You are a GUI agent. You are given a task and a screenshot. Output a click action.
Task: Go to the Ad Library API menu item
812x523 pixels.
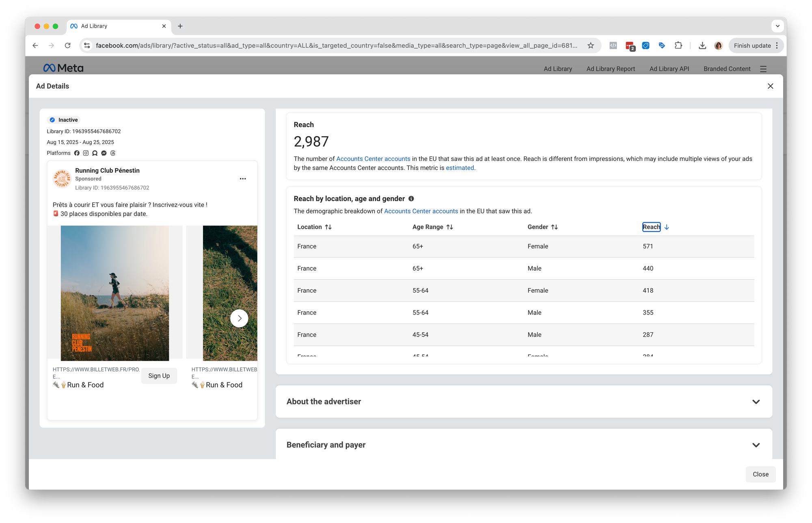point(669,69)
